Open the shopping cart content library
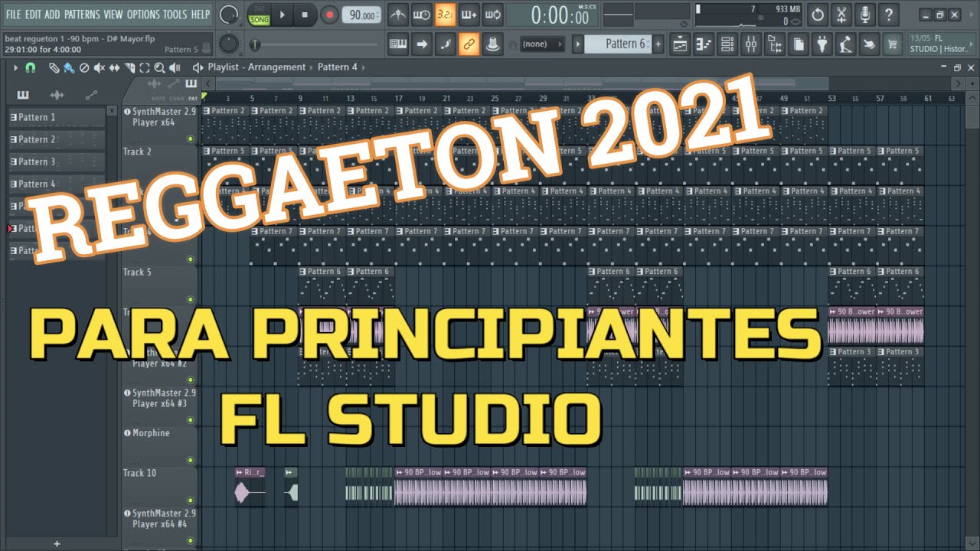Image resolution: width=980 pixels, height=551 pixels. (x=892, y=44)
